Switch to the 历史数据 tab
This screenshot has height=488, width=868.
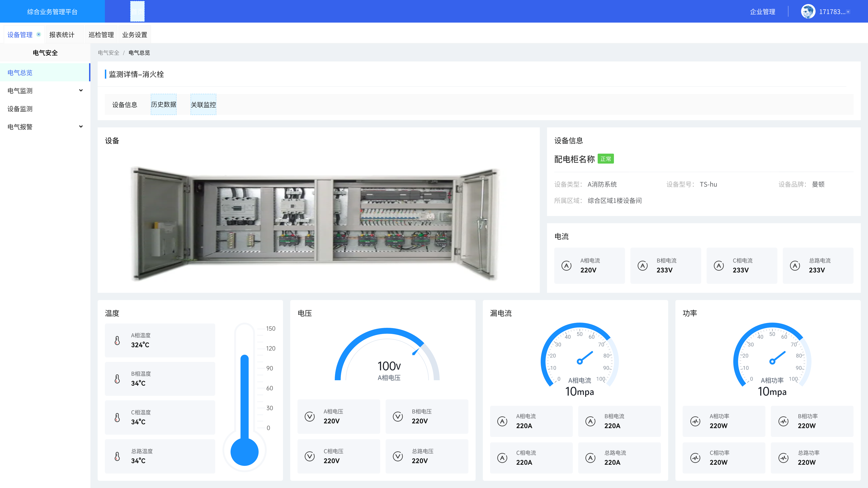[x=163, y=104]
